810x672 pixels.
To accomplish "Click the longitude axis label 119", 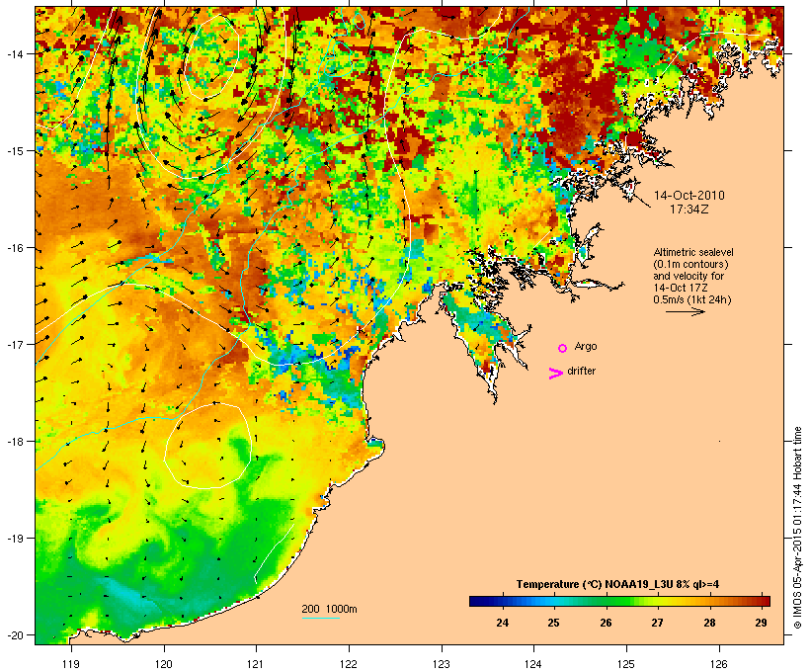I will pyautogui.click(x=71, y=664).
